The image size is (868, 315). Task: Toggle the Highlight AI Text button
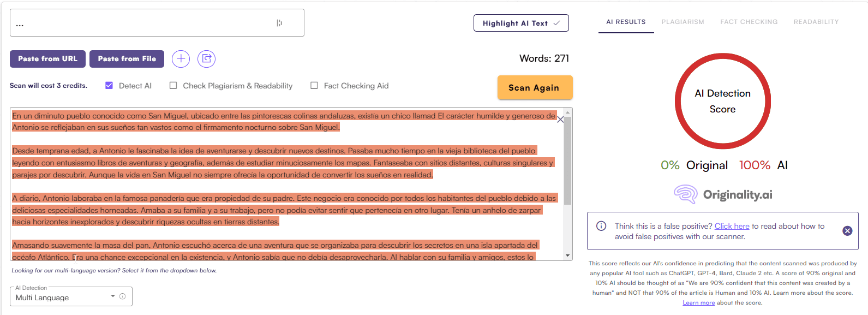click(520, 23)
